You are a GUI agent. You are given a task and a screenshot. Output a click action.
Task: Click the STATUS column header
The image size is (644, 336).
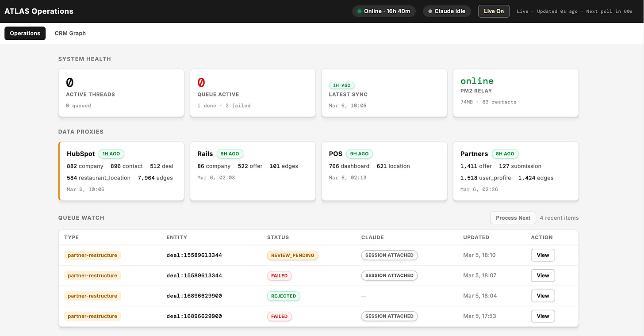click(x=278, y=237)
